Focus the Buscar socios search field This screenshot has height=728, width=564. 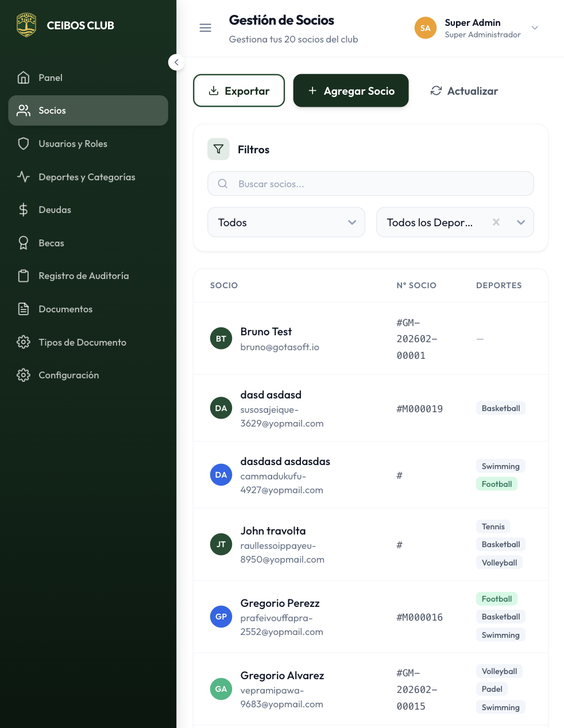pyautogui.click(x=370, y=184)
